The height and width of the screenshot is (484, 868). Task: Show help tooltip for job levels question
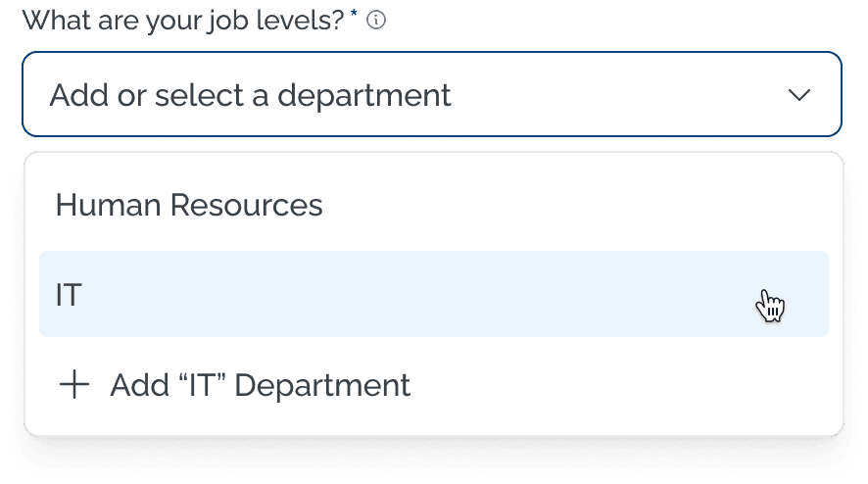tap(376, 20)
